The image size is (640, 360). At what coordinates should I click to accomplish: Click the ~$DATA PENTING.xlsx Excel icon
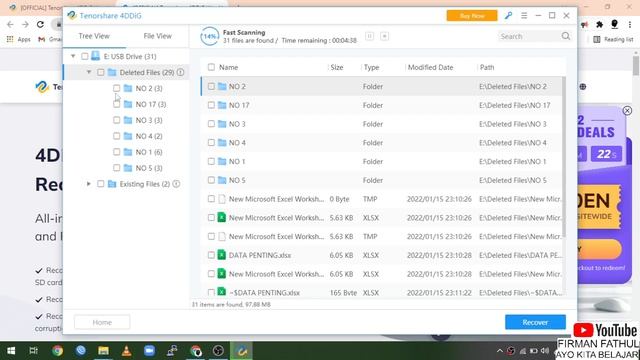coord(222,292)
